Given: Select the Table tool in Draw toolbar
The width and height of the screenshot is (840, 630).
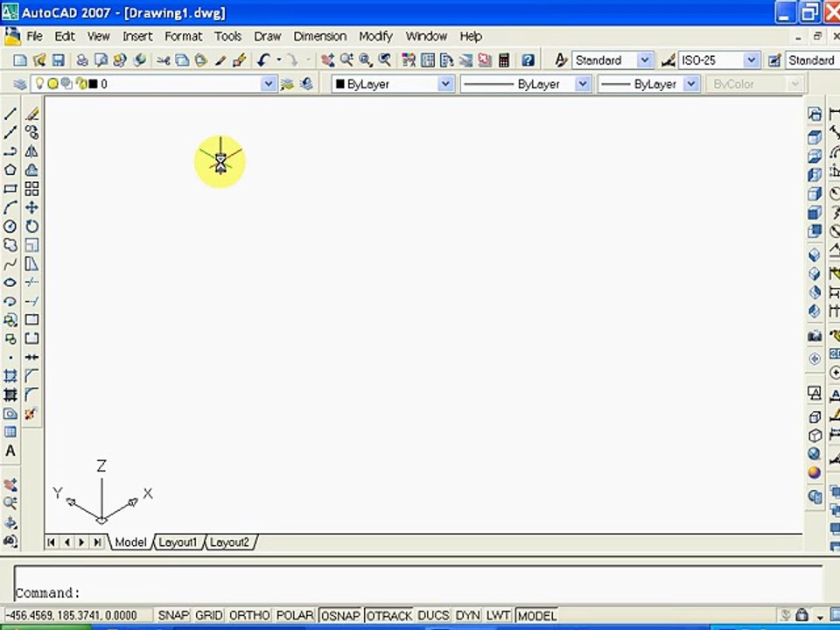Looking at the screenshot, I should pyautogui.click(x=10, y=432).
